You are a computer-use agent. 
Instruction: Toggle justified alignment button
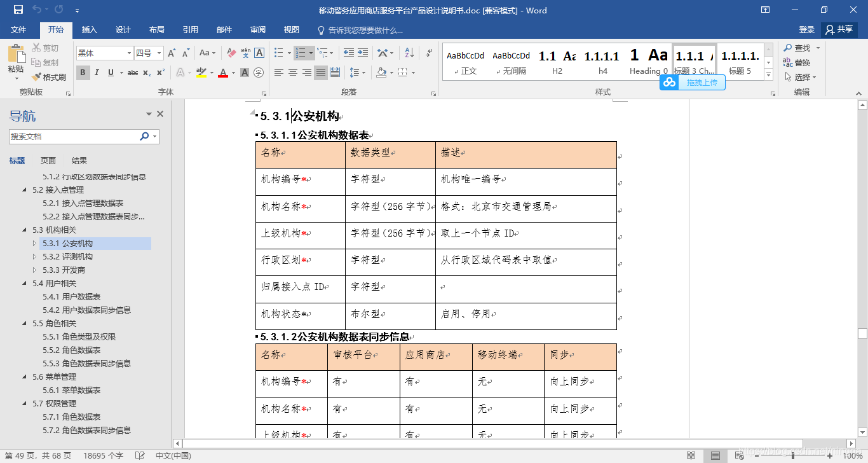point(321,73)
